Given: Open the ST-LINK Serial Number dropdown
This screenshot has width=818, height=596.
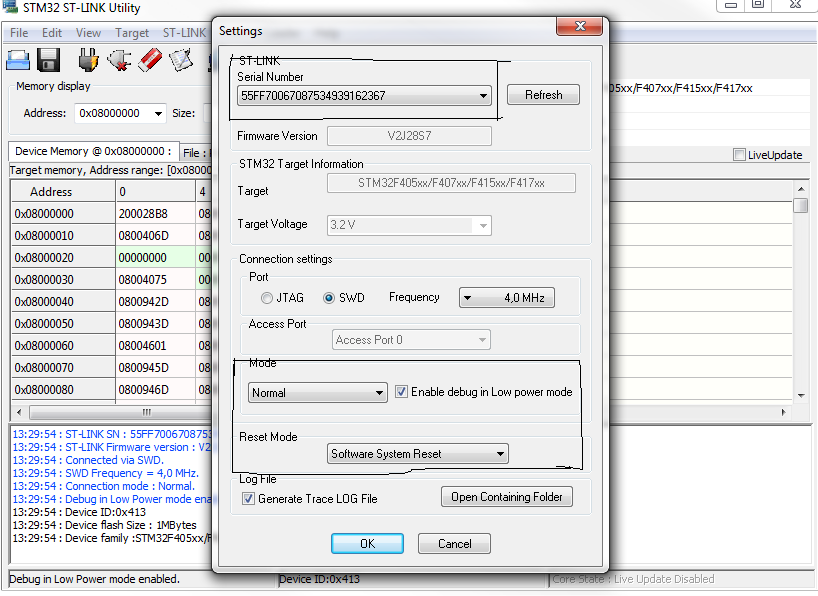Looking at the screenshot, I should (364, 96).
